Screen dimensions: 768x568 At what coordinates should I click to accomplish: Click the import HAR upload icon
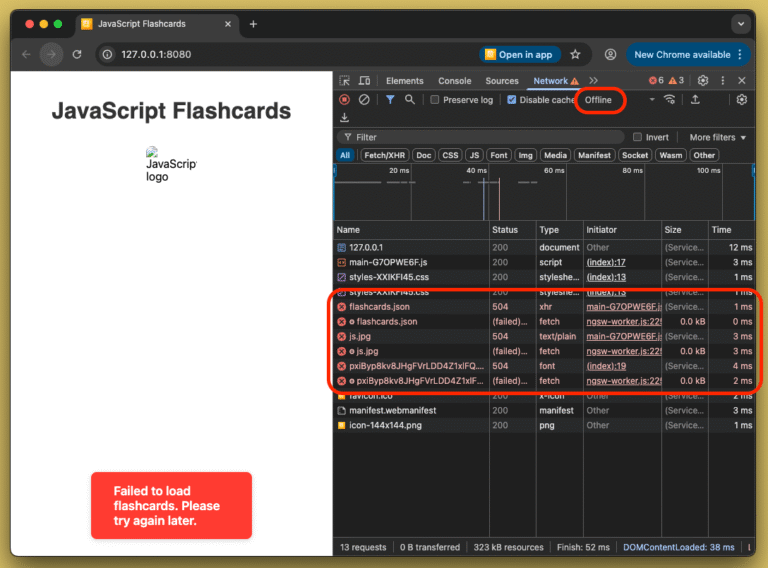point(695,99)
